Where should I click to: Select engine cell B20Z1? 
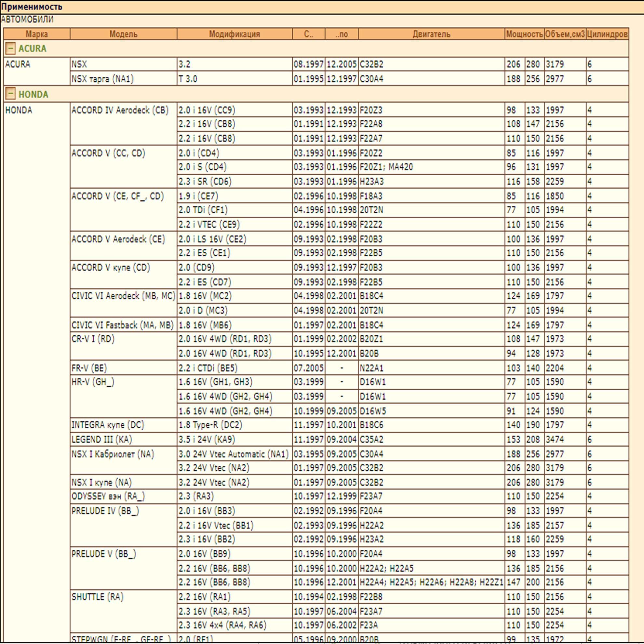coord(431,339)
